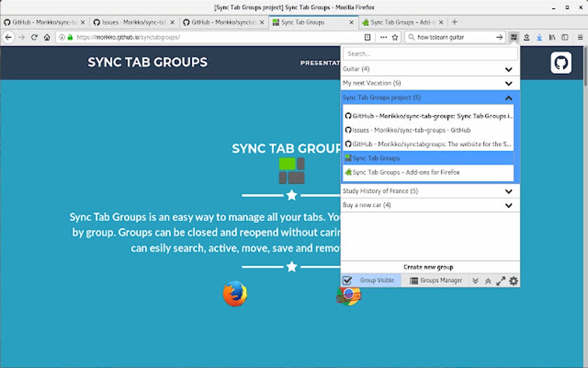Open the Firefox home page icon
Image resolution: width=588 pixels, height=368 pixels.
tap(47, 37)
